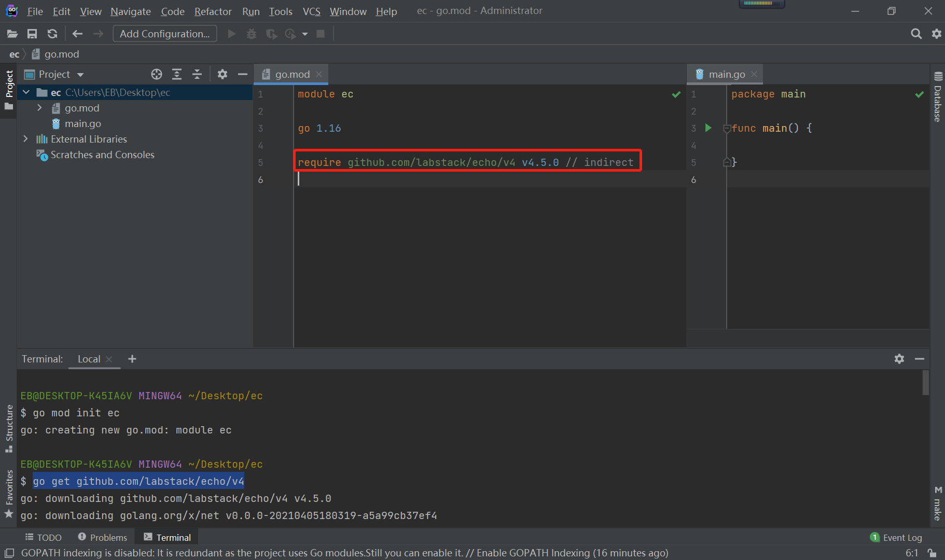Open the Refactor menu
The height and width of the screenshot is (560, 945).
[213, 11]
